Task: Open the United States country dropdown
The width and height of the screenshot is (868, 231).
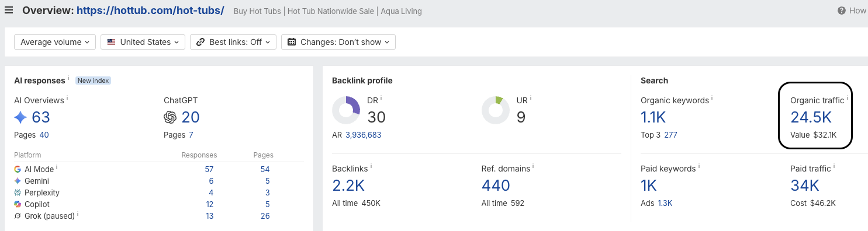Action: (143, 42)
